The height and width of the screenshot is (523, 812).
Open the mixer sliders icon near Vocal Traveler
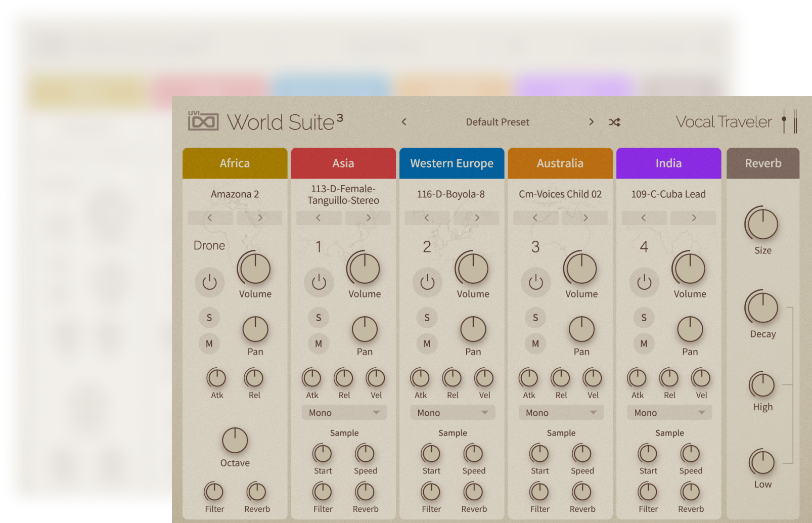pos(789,121)
